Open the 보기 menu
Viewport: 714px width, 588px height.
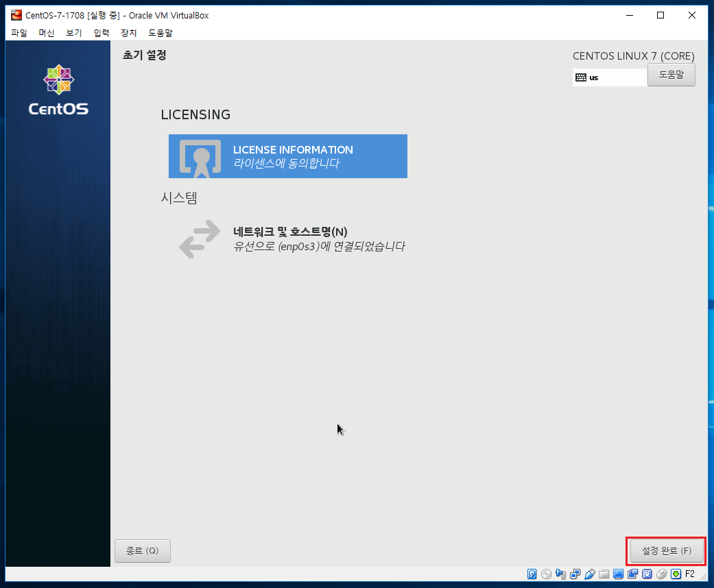(74, 33)
